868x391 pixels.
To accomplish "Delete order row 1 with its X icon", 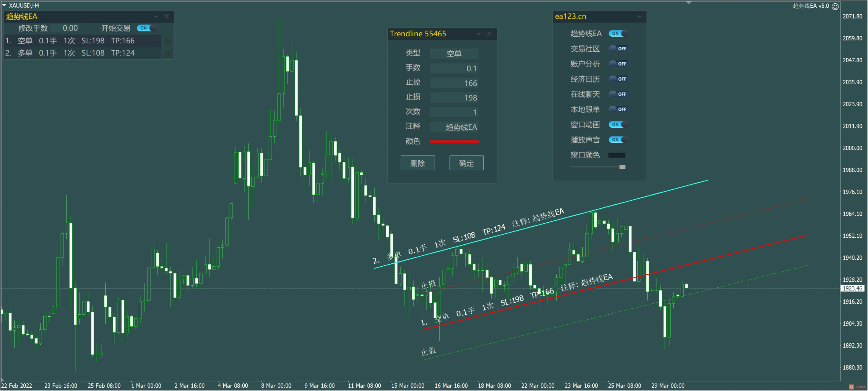I will pos(168,42).
